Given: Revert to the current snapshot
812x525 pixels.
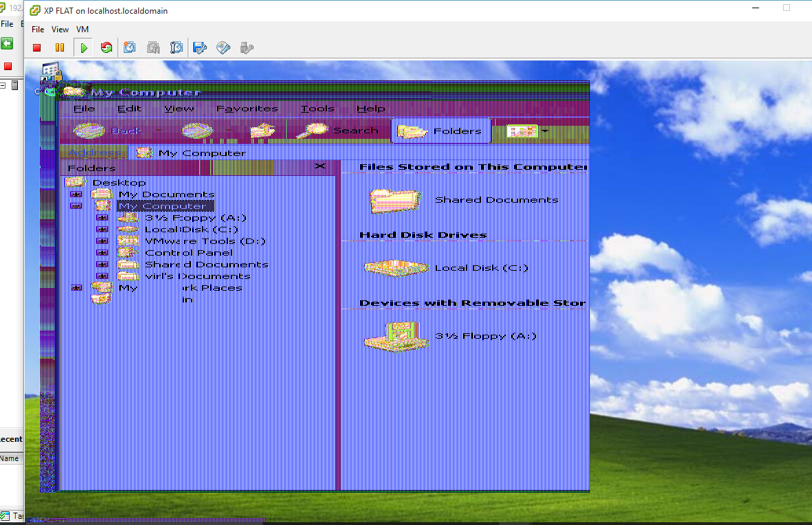Looking at the screenshot, I should [153, 48].
